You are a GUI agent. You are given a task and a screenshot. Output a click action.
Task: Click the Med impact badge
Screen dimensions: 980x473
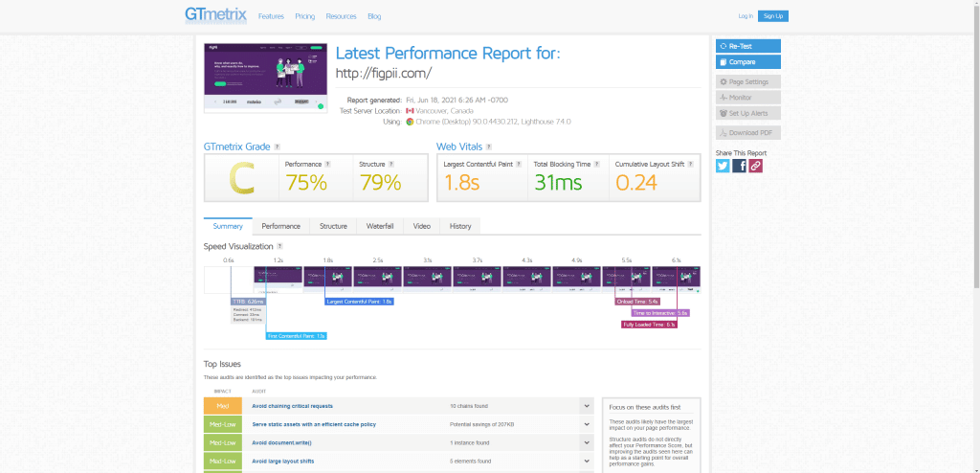click(222, 406)
